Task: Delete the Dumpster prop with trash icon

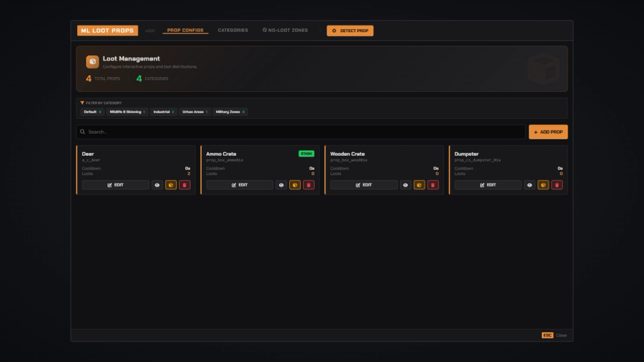Action: 557,185
